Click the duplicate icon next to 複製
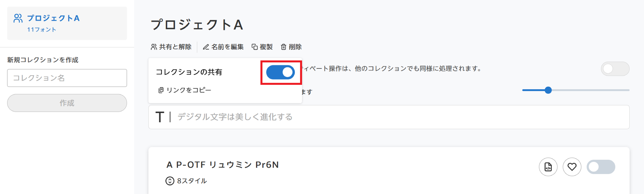Image resolution: width=644 pixels, height=194 pixels. [x=255, y=47]
